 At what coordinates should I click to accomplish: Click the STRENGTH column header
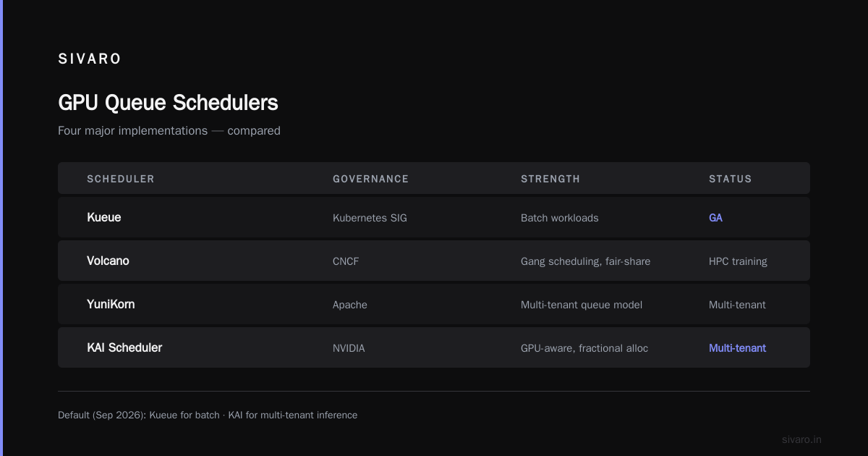click(x=550, y=179)
